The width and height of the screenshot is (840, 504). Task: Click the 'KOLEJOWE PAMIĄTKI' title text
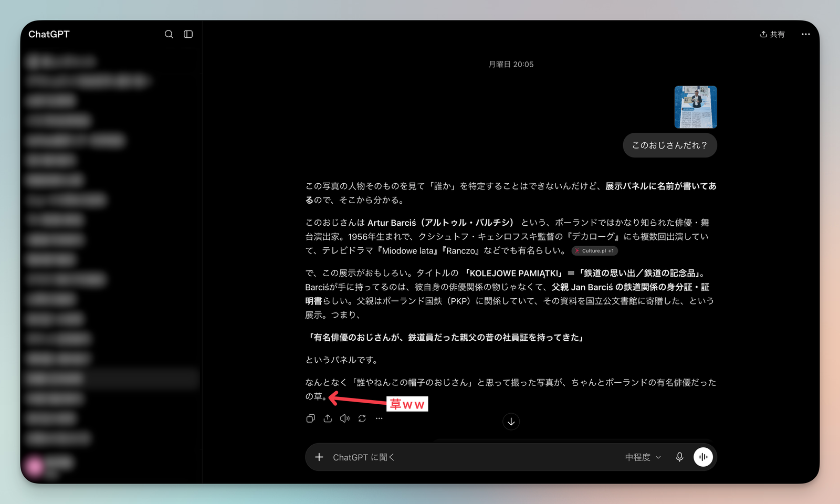pos(513,273)
